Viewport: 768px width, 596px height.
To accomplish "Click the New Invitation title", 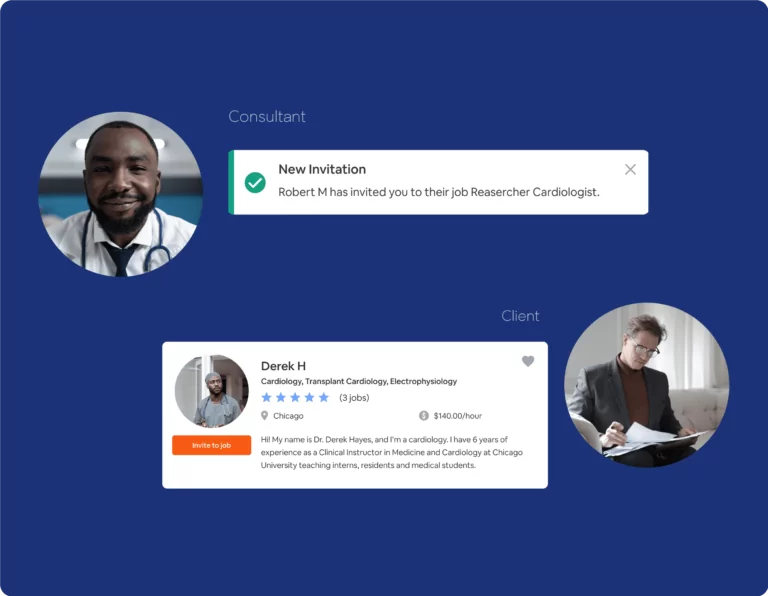I will [x=322, y=169].
